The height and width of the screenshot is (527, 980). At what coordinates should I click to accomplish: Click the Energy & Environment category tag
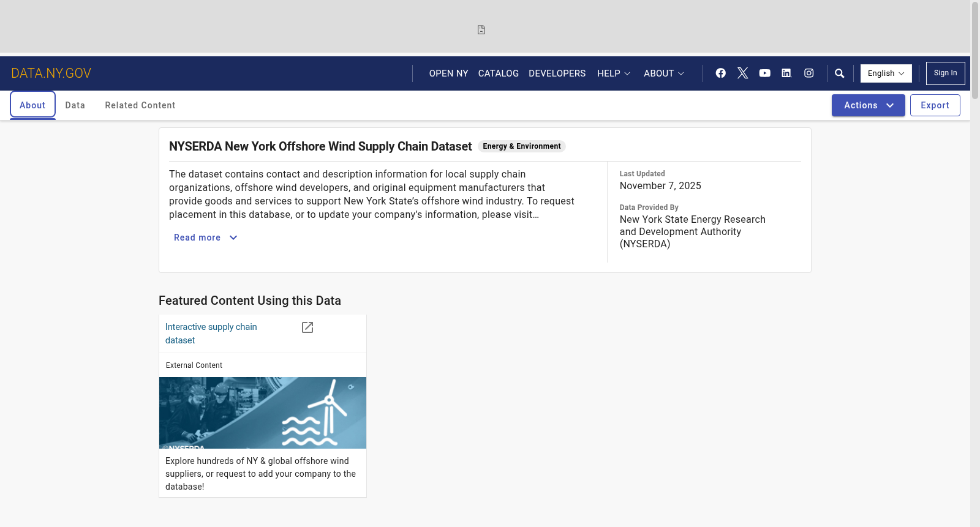521,146
